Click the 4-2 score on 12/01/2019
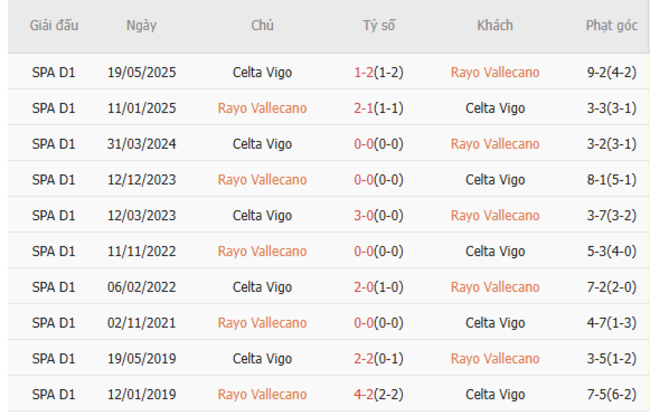Image resolution: width=650 pixels, height=416 pixels. pos(364,394)
